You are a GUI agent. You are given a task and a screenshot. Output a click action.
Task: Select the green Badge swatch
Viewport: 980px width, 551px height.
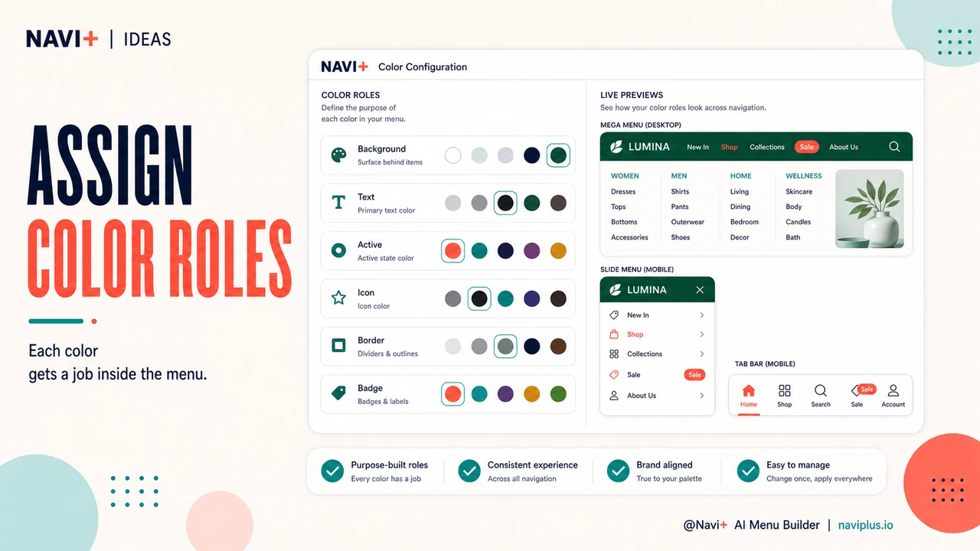[558, 393]
